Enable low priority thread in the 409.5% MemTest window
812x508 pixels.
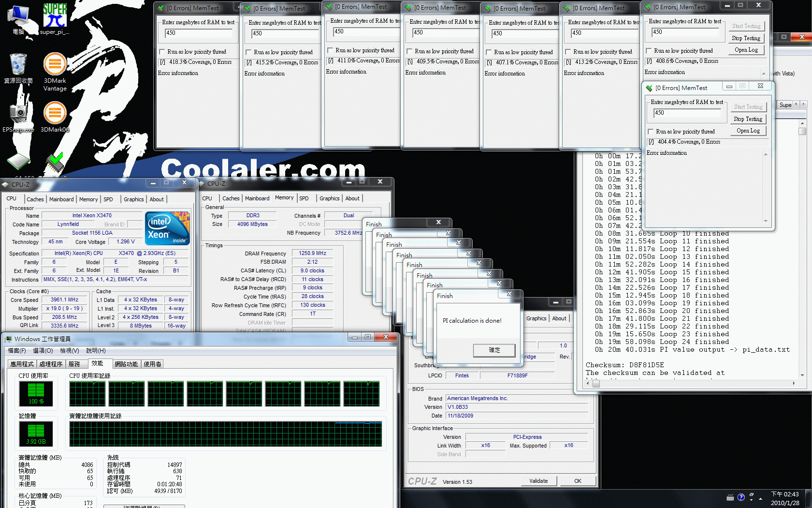pos(410,51)
